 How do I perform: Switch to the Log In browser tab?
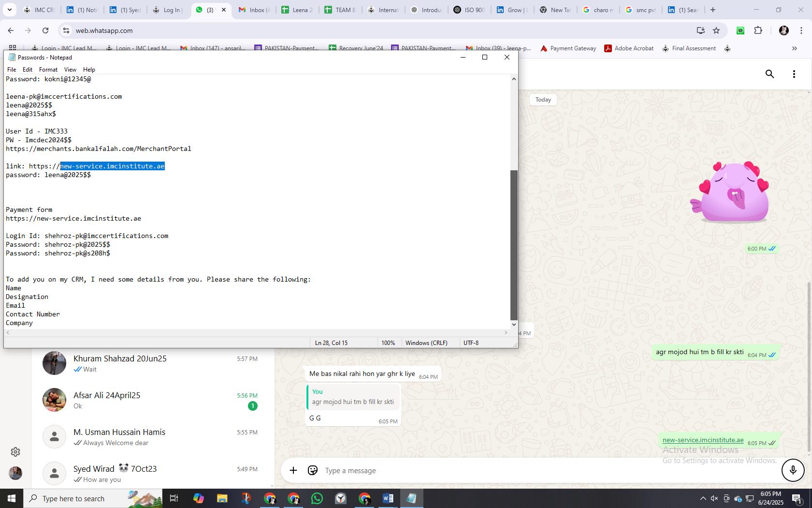click(x=167, y=10)
